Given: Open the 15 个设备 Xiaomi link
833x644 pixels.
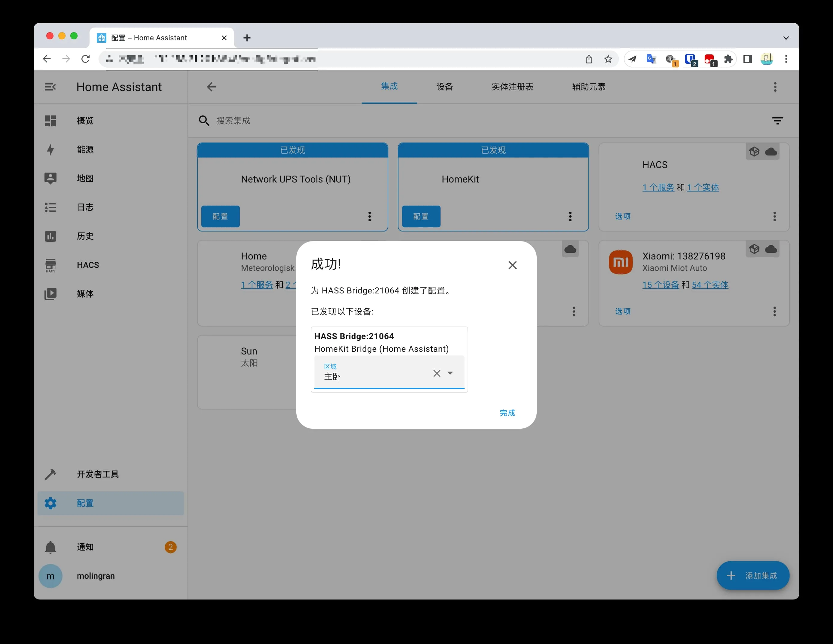Looking at the screenshot, I should (660, 285).
